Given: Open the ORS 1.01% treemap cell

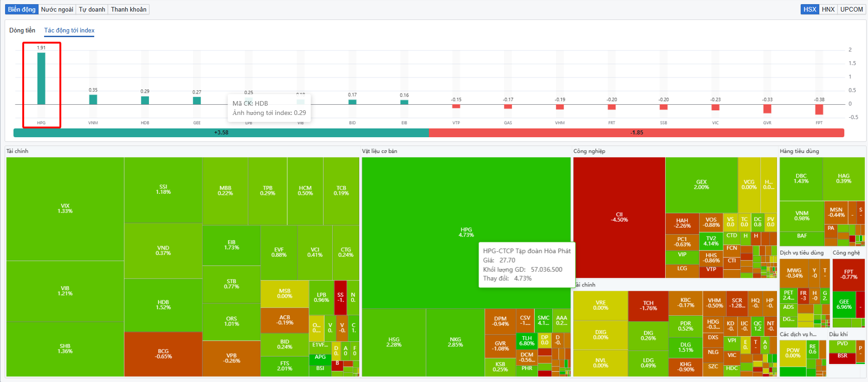Looking at the screenshot, I should (x=232, y=322).
